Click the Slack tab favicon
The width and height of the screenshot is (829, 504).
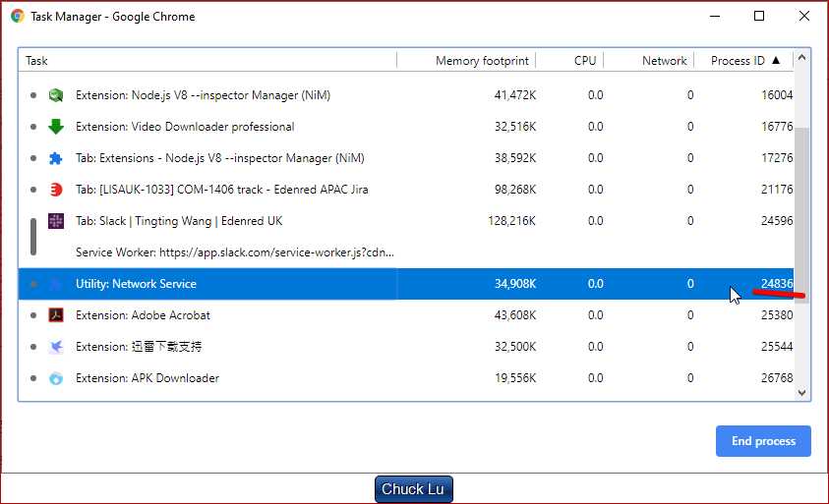pos(56,221)
